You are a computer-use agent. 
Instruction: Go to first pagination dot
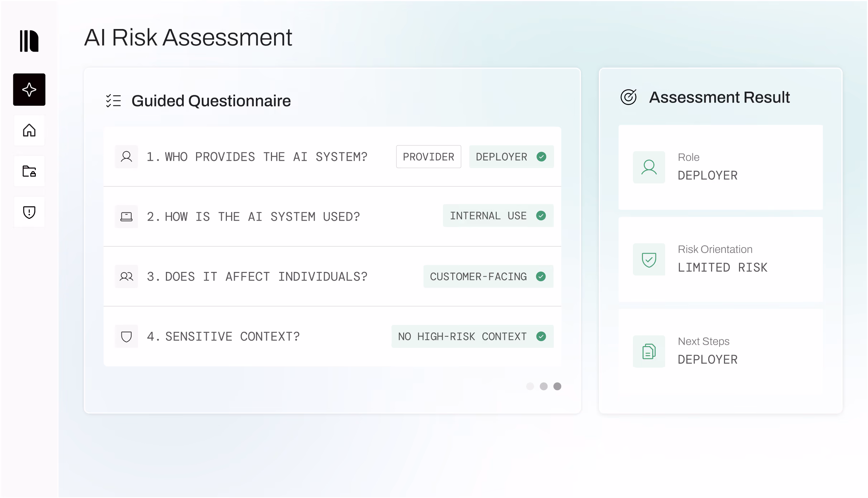[x=530, y=386]
